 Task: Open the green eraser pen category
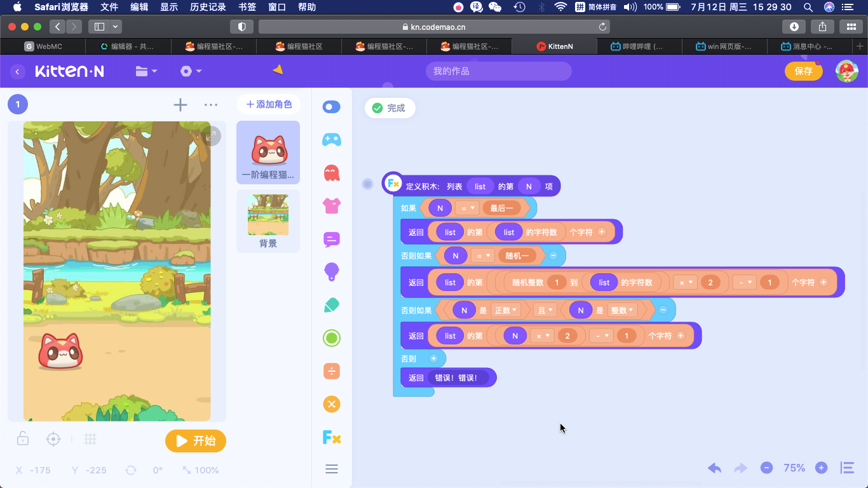pyautogui.click(x=332, y=305)
